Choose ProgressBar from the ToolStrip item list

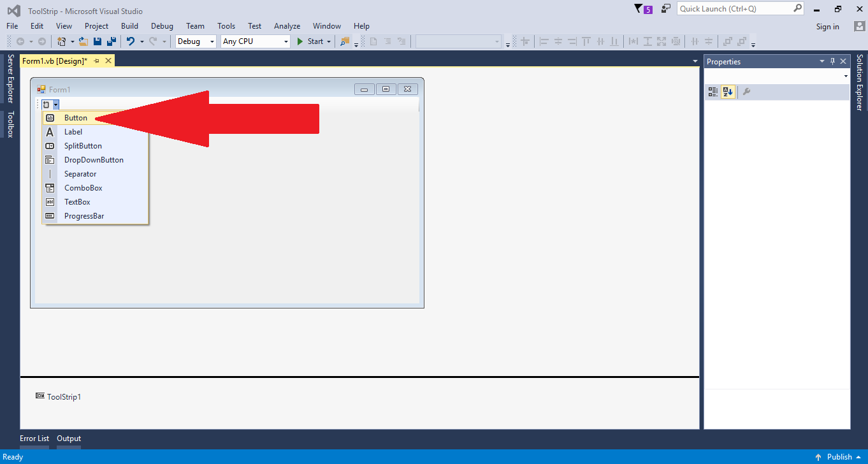(95, 216)
